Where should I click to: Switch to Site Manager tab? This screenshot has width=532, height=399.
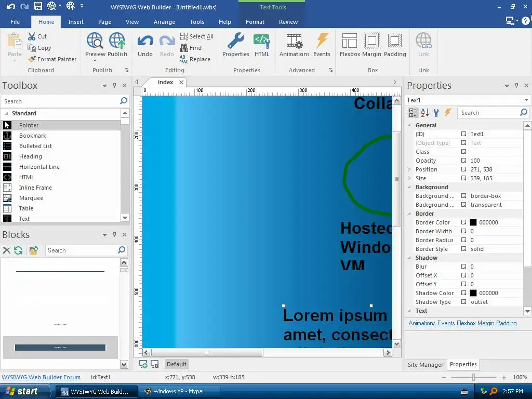point(425,364)
